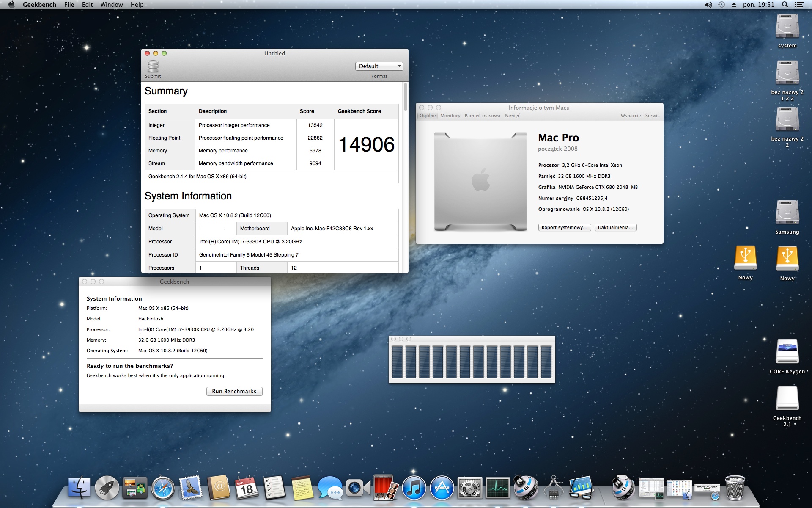Open System Preferences from the Dock
This screenshot has height=508, width=812.
pos(470,488)
